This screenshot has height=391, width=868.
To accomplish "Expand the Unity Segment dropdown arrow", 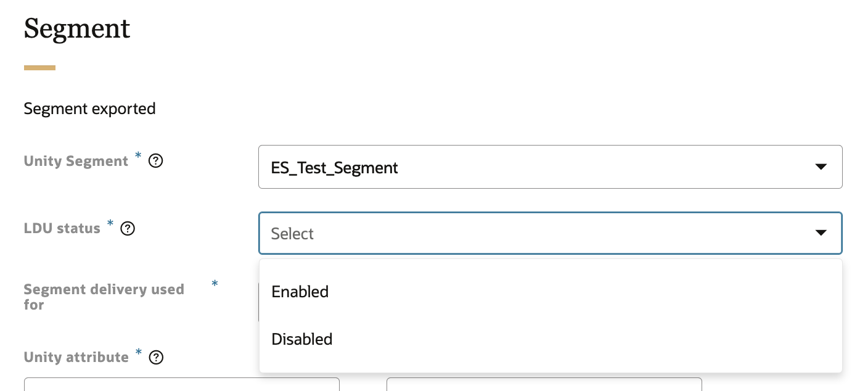I will [821, 167].
